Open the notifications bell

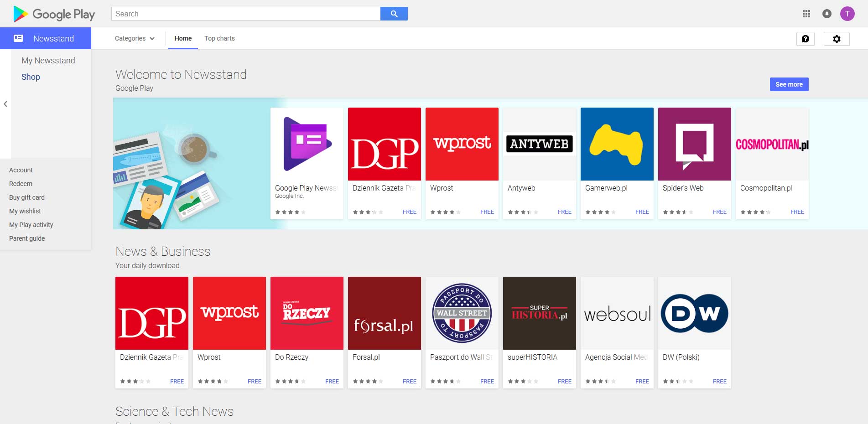click(x=826, y=14)
